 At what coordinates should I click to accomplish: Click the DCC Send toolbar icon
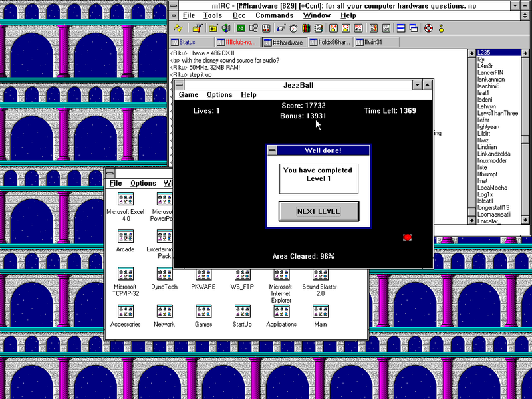(334, 29)
